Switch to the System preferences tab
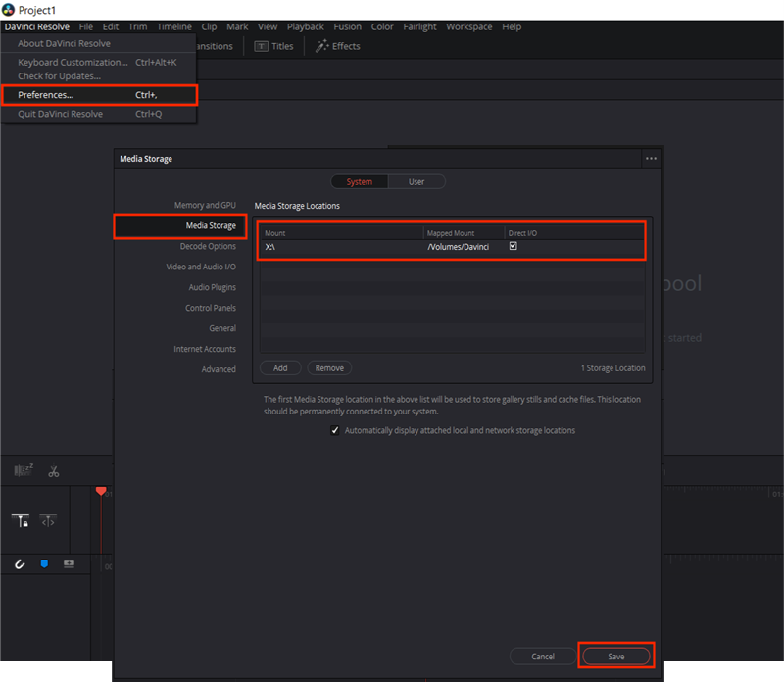 point(360,182)
